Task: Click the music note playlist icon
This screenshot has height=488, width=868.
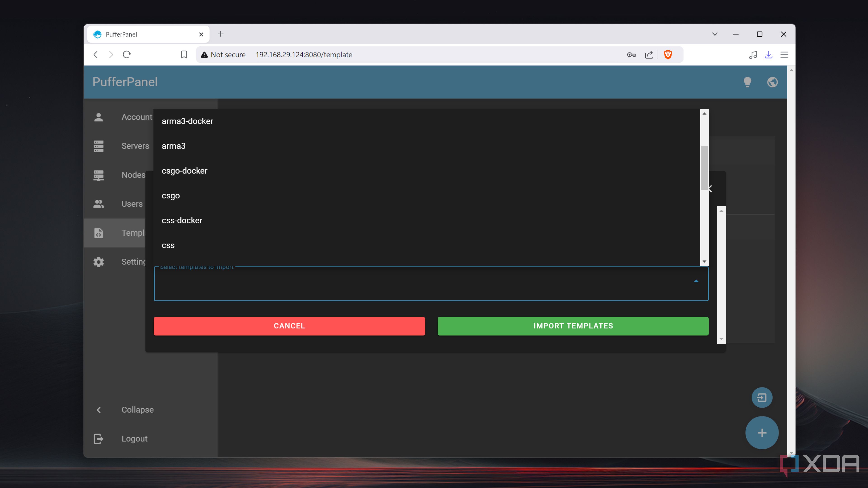Action: point(753,54)
